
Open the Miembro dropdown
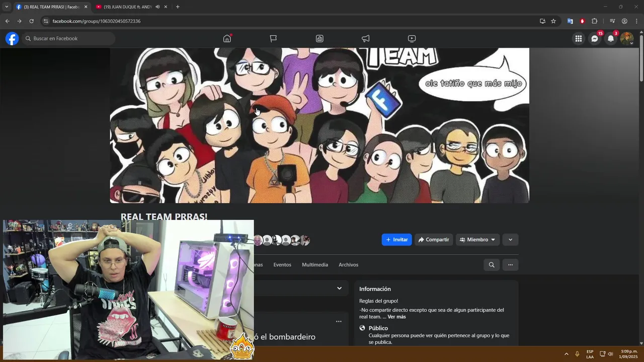tap(477, 240)
